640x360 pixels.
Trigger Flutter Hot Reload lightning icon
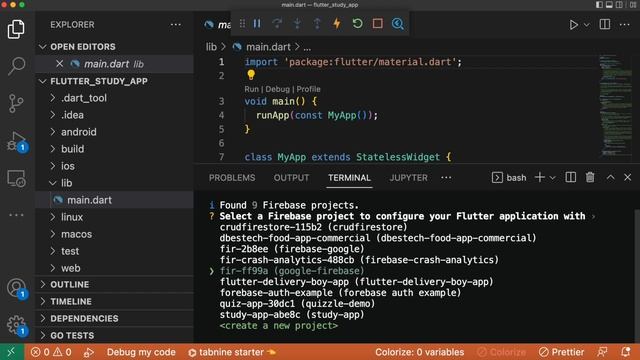pos(337,24)
